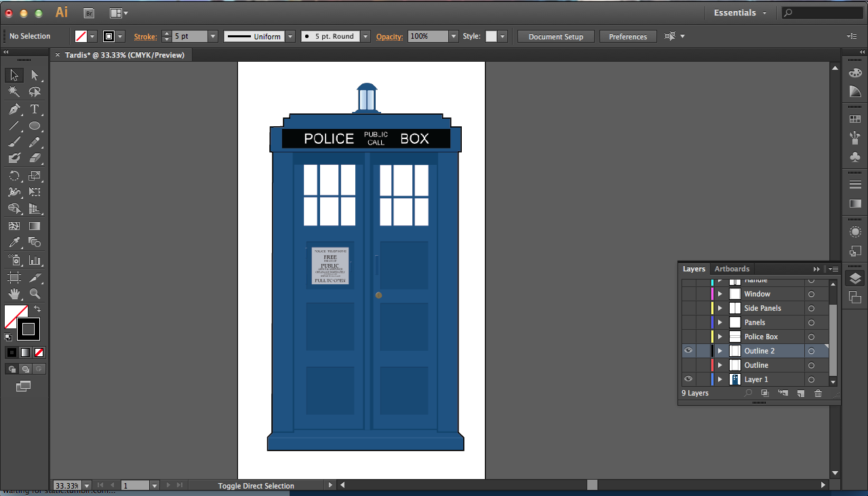This screenshot has height=496, width=868.
Task: Select the Column Graph tool
Action: 35,260
